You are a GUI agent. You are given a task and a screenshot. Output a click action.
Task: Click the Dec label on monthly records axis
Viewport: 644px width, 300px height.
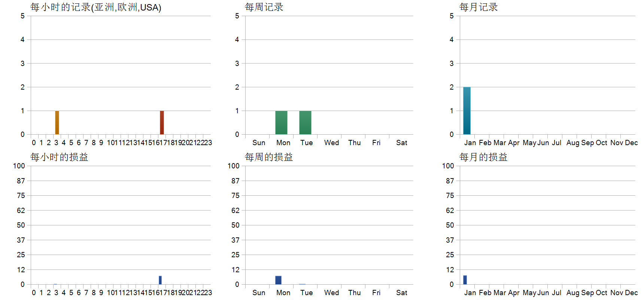(631, 142)
